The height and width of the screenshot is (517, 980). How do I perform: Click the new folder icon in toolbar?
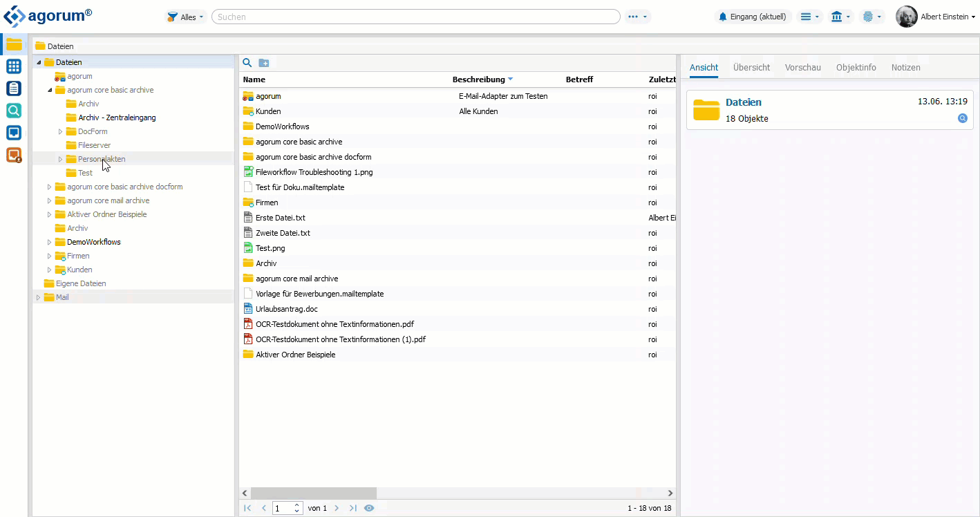pos(264,63)
